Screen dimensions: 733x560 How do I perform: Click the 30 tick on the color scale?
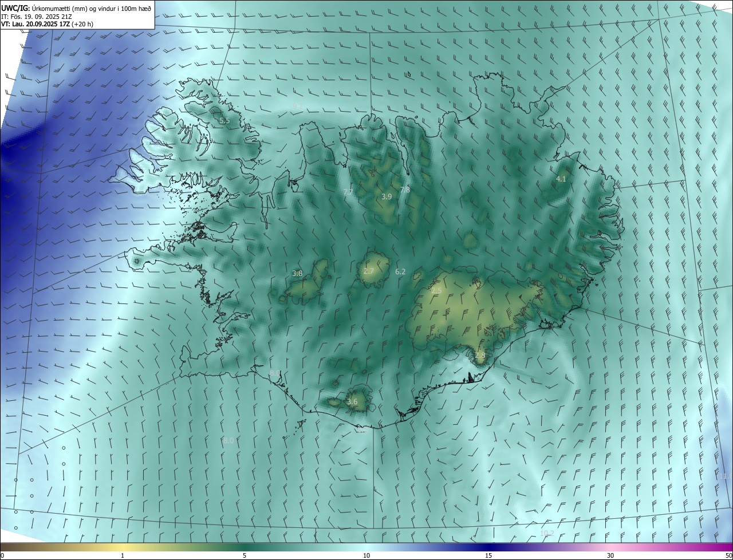(x=610, y=555)
